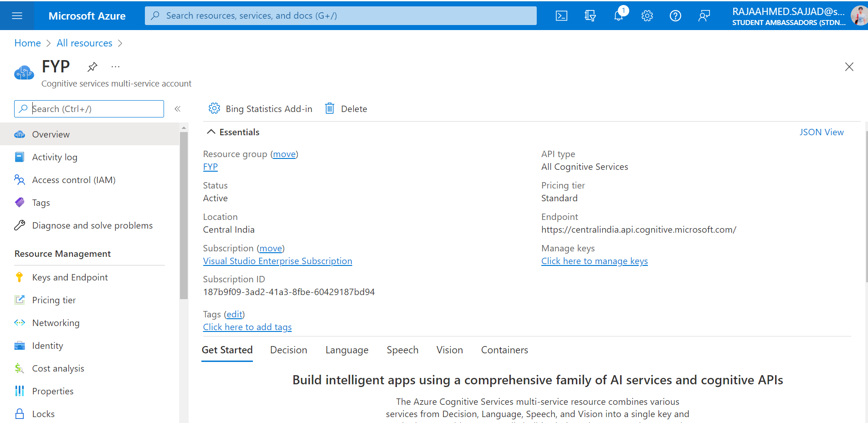868x423 pixels.
Task: Focus the sidebar Search (Ctrl+/) field
Action: coord(89,109)
